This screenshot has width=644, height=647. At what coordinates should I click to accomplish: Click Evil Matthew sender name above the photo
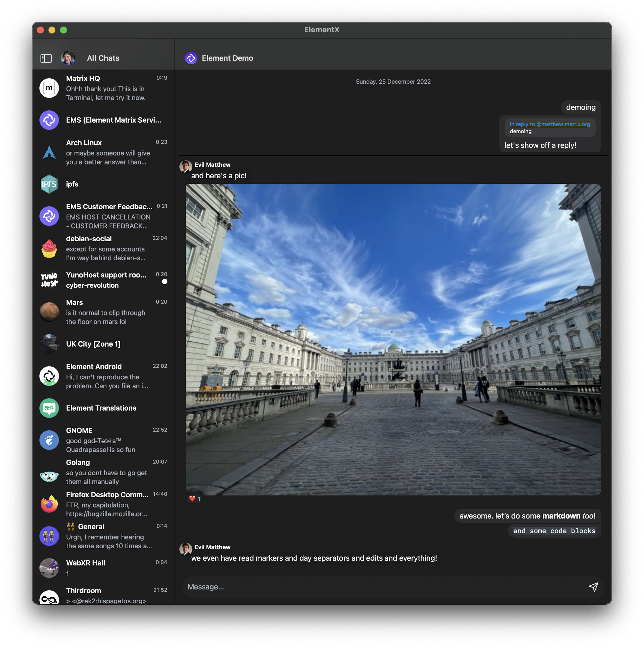click(x=212, y=165)
